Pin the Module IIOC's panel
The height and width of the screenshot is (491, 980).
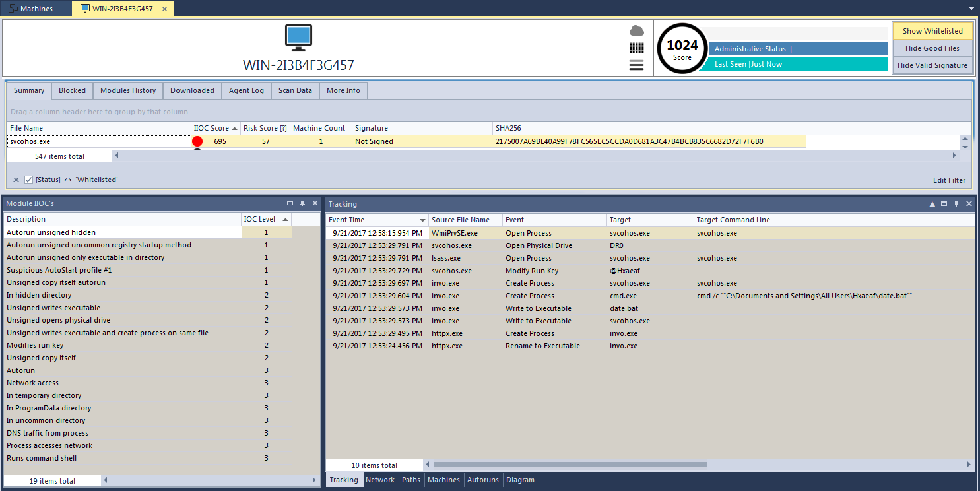point(302,203)
